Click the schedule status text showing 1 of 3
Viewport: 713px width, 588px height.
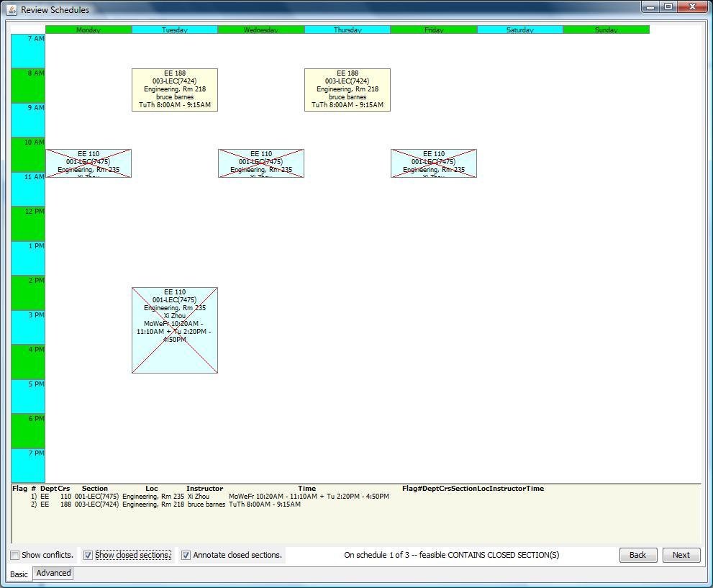click(450, 554)
